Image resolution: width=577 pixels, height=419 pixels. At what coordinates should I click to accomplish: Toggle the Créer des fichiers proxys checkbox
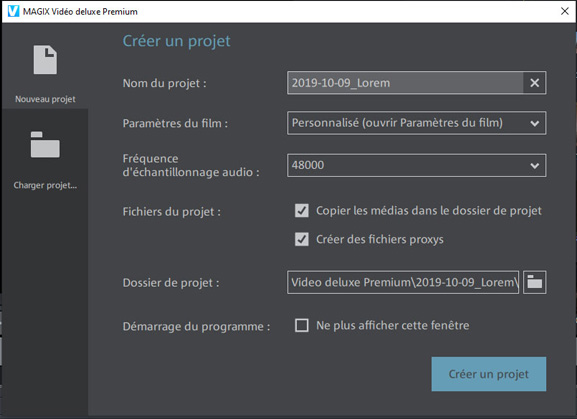[x=302, y=239]
